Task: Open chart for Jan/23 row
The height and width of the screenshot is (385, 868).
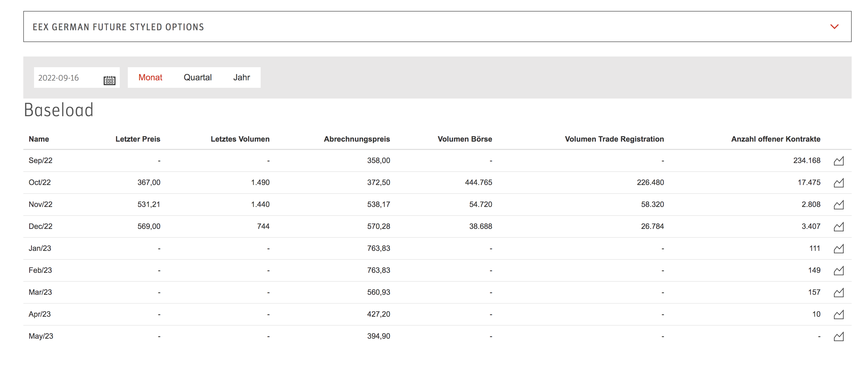Action: click(838, 248)
